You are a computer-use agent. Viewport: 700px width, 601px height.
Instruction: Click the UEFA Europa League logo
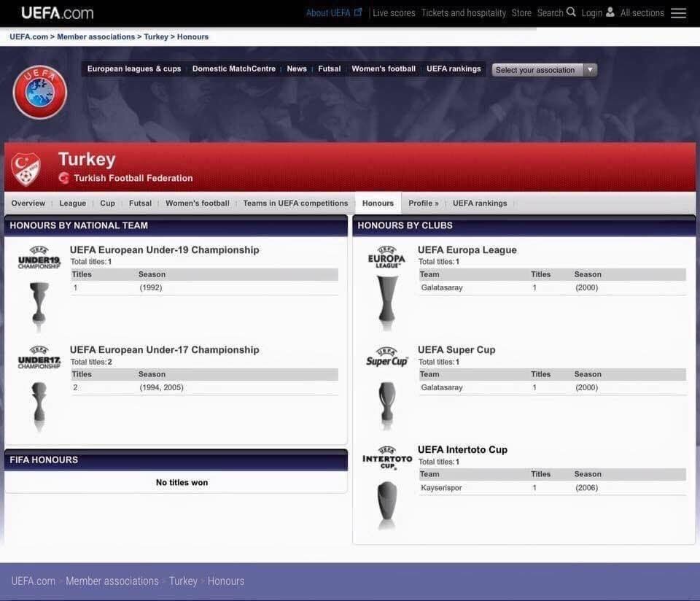coord(386,257)
